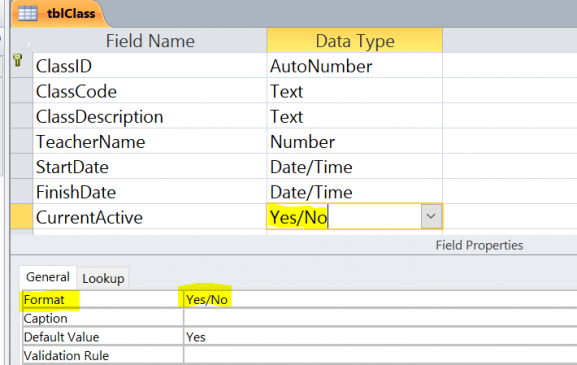Image resolution: width=577 pixels, height=365 pixels.
Task: Select the row selector for CurrentActive
Action: (22, 217)
